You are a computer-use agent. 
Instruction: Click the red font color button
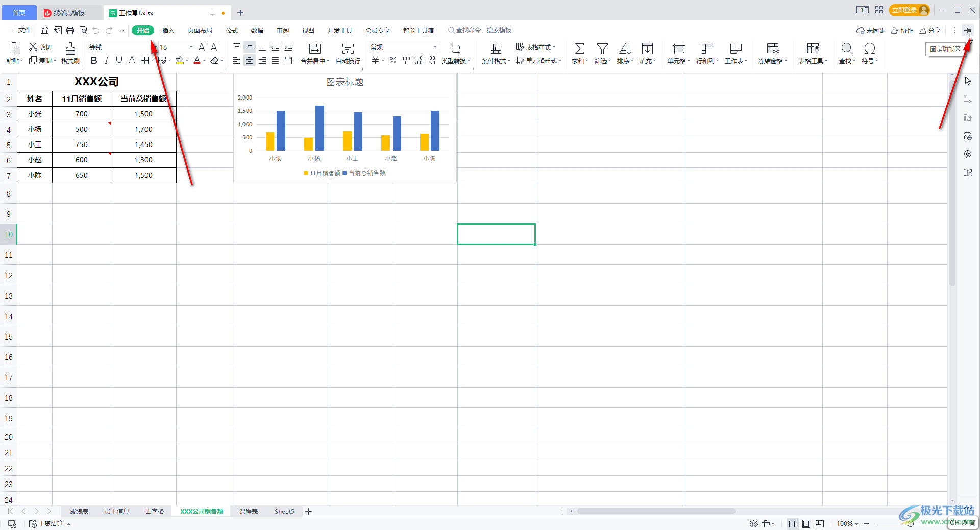[x=197, y=60]
